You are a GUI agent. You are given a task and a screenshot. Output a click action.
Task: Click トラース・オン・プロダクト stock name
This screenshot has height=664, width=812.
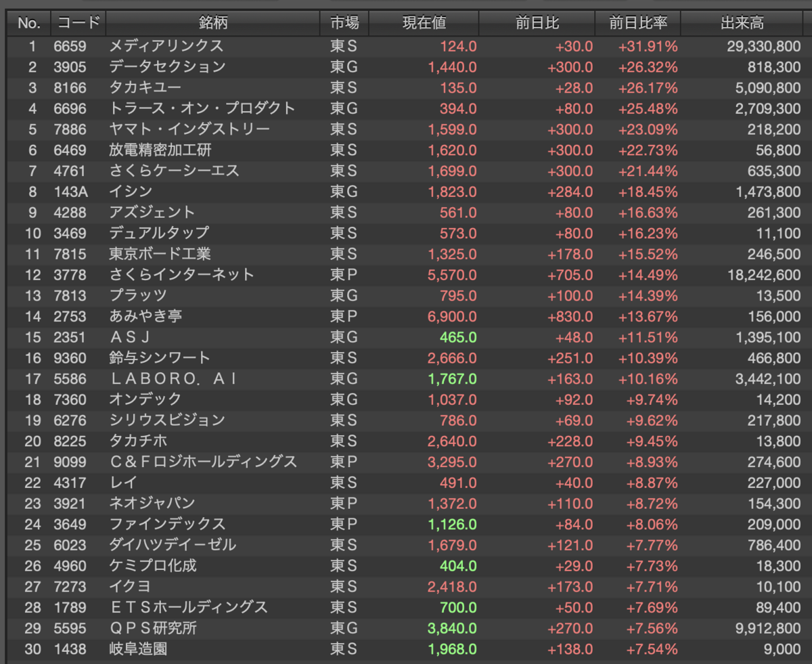click(202, 108)
